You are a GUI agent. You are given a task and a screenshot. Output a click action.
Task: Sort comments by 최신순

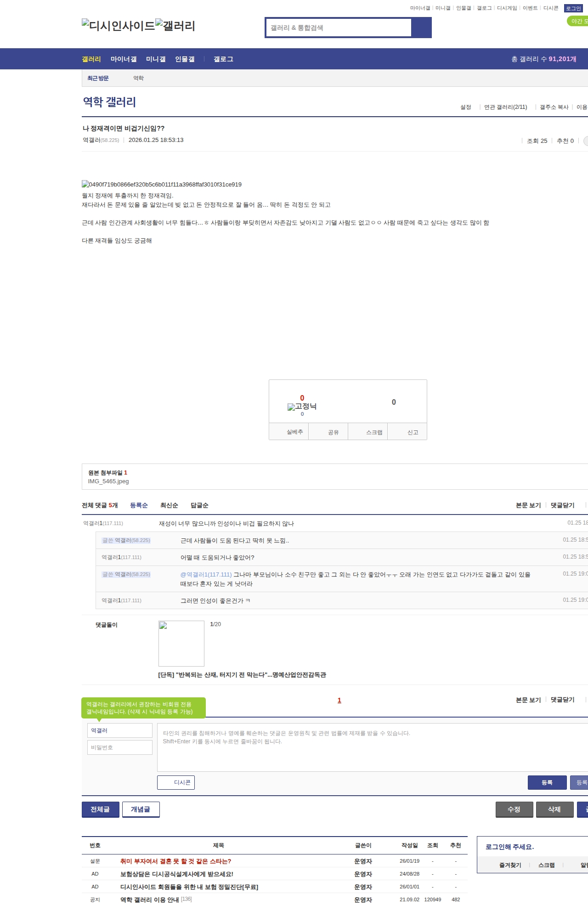tap(169, 505)
